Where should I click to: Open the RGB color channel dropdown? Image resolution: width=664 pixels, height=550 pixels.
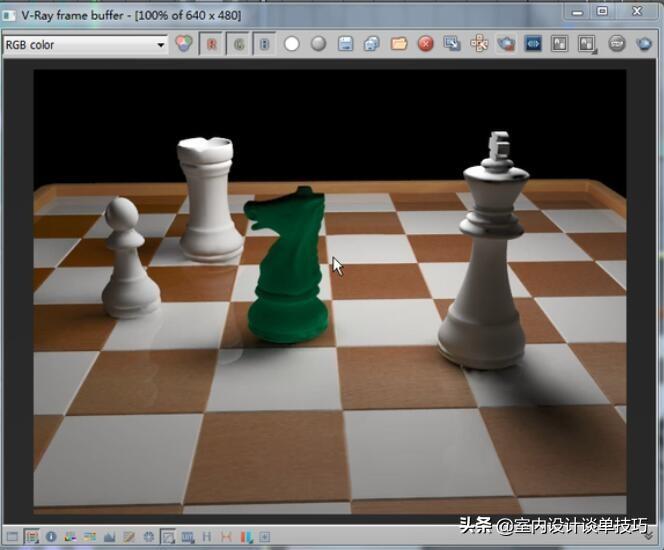click(x=85, y=45)
